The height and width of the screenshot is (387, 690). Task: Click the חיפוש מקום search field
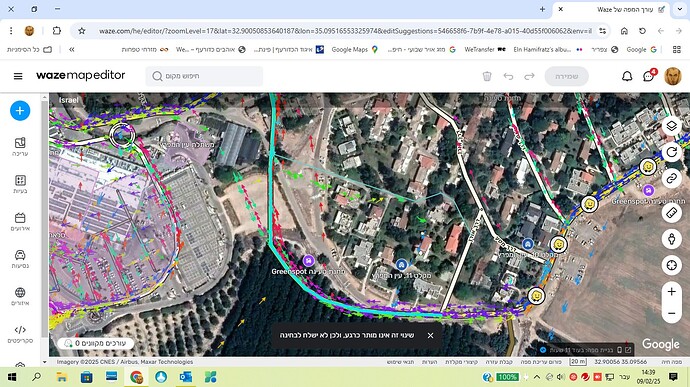[x=204, y=76]
